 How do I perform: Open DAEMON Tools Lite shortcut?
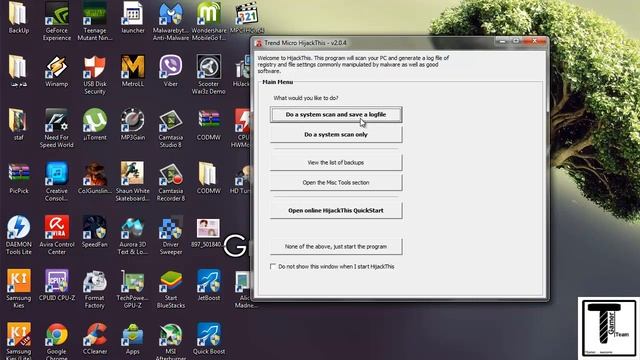click(18, 235)
